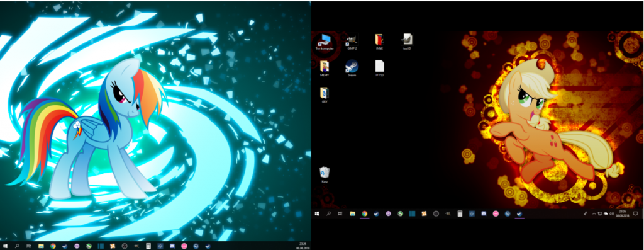Launch OBS Studio from left screen's taskbar
This screenshot has width=644, height=250.
click(125, 246)
